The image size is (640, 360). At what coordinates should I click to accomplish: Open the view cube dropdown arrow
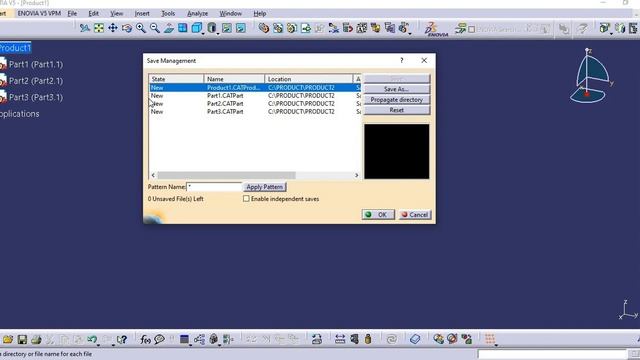(x=203, y=33)
